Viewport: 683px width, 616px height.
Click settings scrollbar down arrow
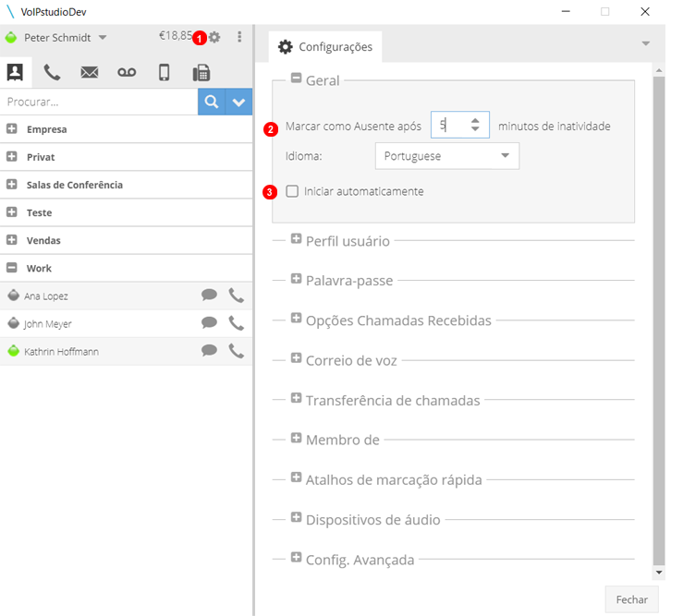[659, 573]
